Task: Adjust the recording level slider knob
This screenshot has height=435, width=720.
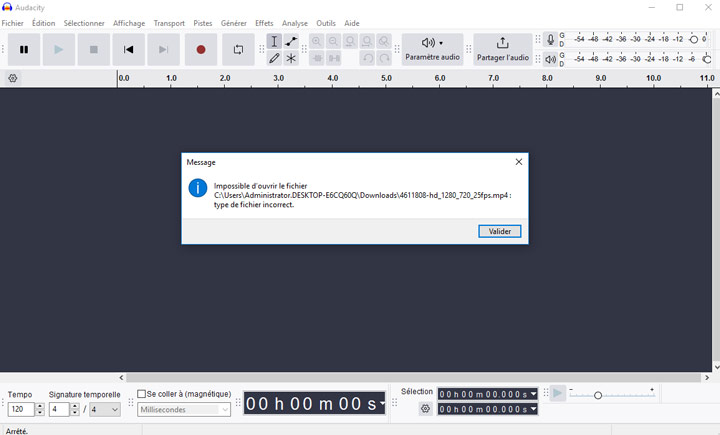Action: point(694,40)
